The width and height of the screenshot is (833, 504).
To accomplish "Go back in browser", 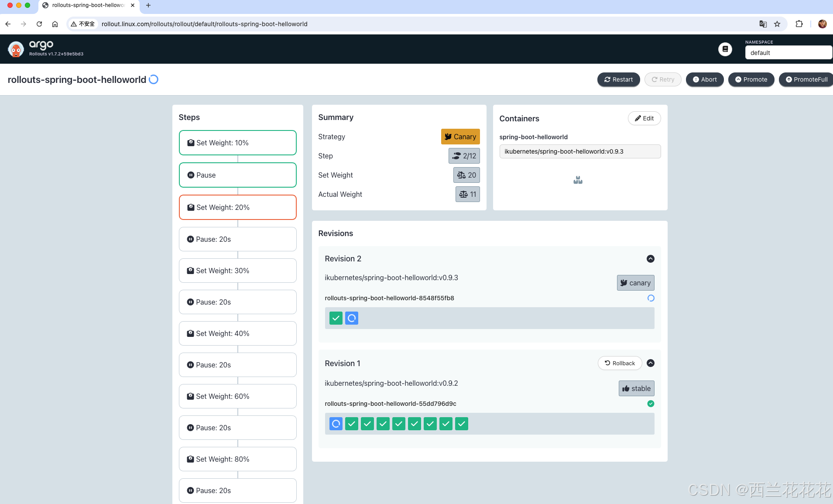I will click(x=8, y=24).
